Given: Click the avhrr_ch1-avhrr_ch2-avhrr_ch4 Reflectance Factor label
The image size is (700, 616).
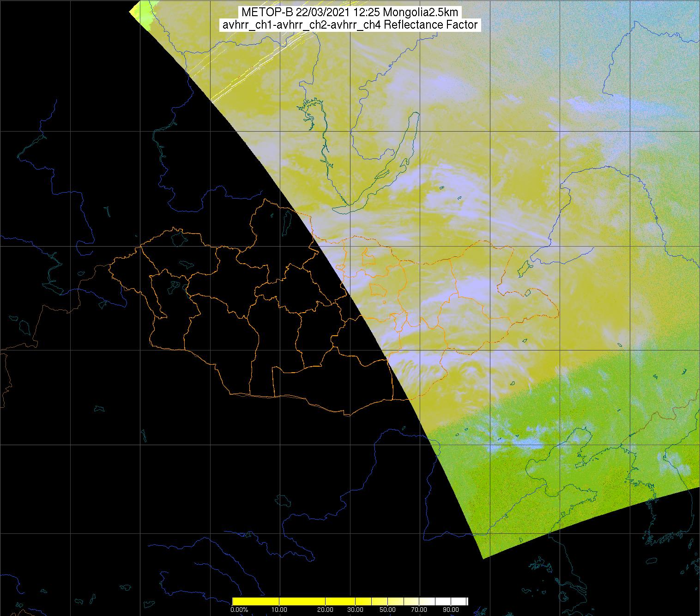Looking at the screenshot, I should [x=350, y=25].
